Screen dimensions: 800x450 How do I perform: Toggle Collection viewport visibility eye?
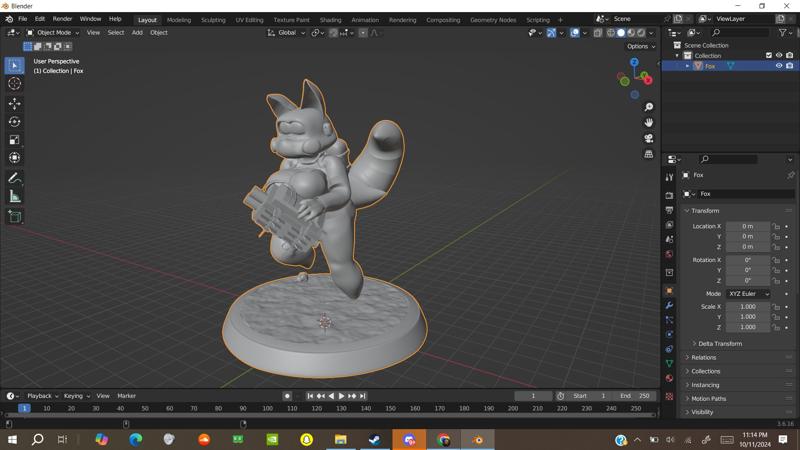779,55
